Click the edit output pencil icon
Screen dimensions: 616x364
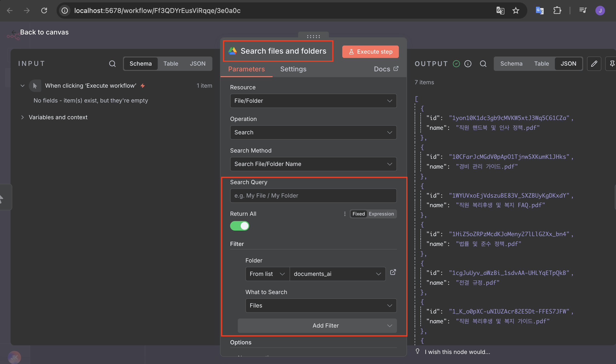(594, 64)
